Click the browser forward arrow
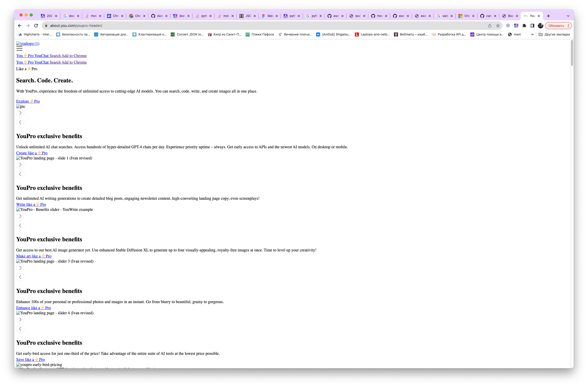This screenshot has height=387, width=588. pos(28,26)
